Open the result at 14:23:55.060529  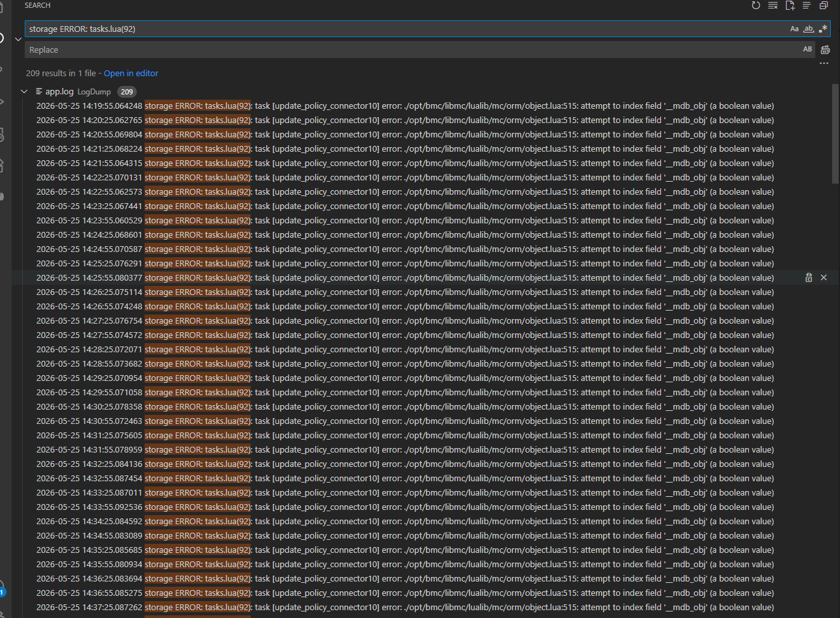(x=405, y=220)
